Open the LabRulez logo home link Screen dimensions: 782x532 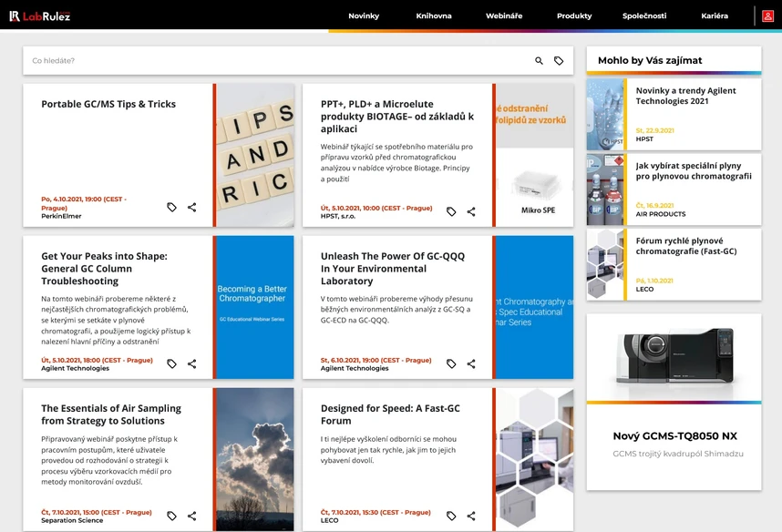pyautogui.click(x=40, y=16)
